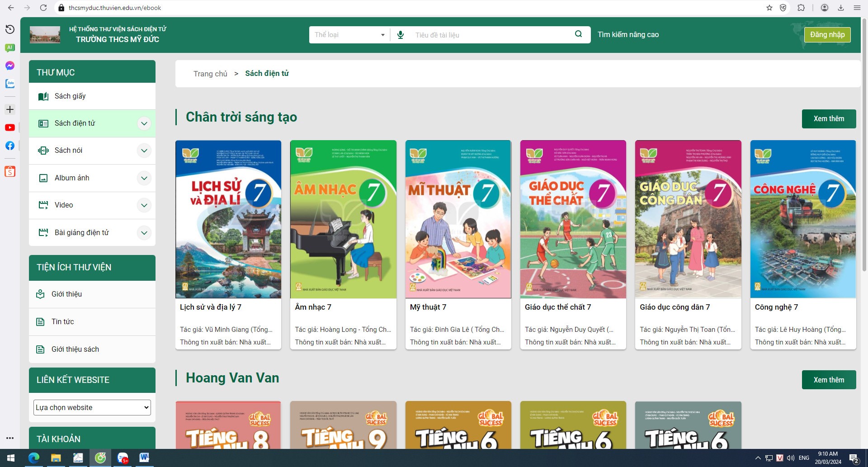The width and height of the screenshot is (868, 467).
Task: Open the Giáo dục công dân 7 cover
Action: (688, 219)
